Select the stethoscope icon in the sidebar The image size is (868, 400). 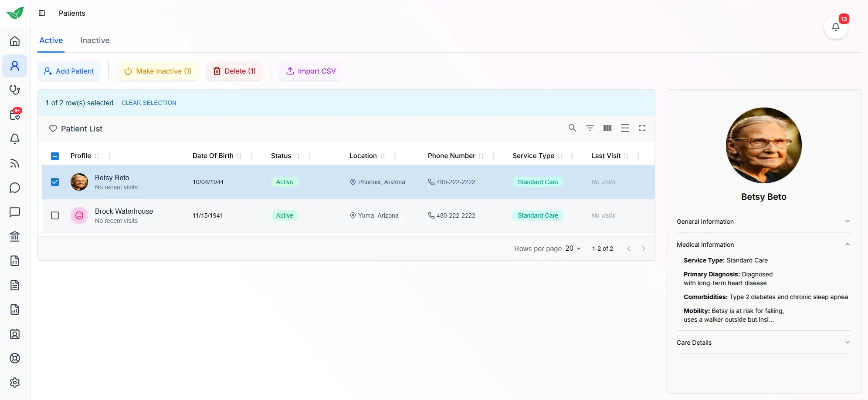(15, 90)
